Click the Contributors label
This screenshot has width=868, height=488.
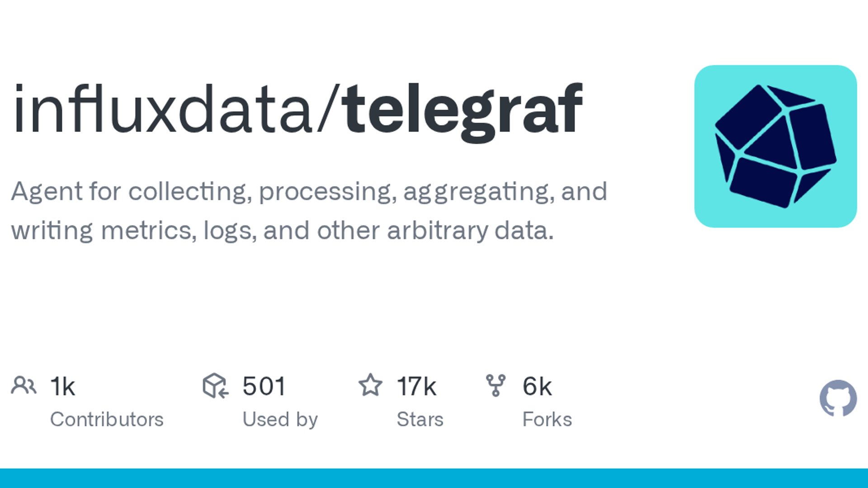pos(107,420)
